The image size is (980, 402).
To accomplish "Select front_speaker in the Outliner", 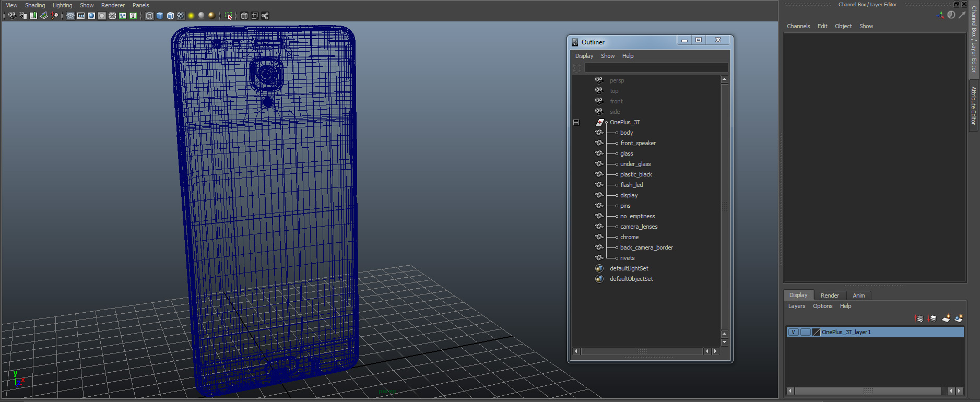I will (638, 143).
